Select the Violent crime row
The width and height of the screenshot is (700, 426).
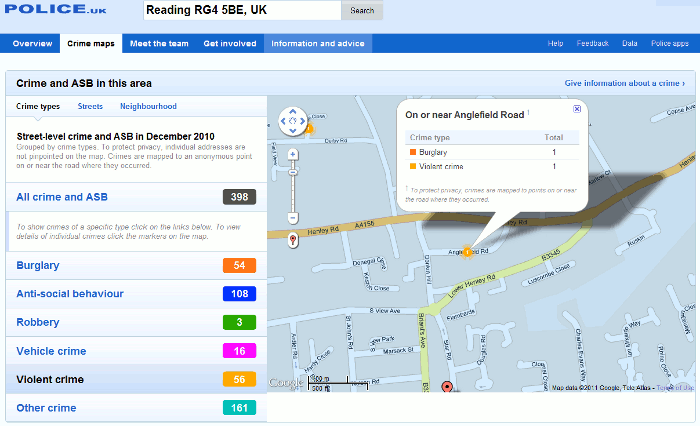coord(136,380)
